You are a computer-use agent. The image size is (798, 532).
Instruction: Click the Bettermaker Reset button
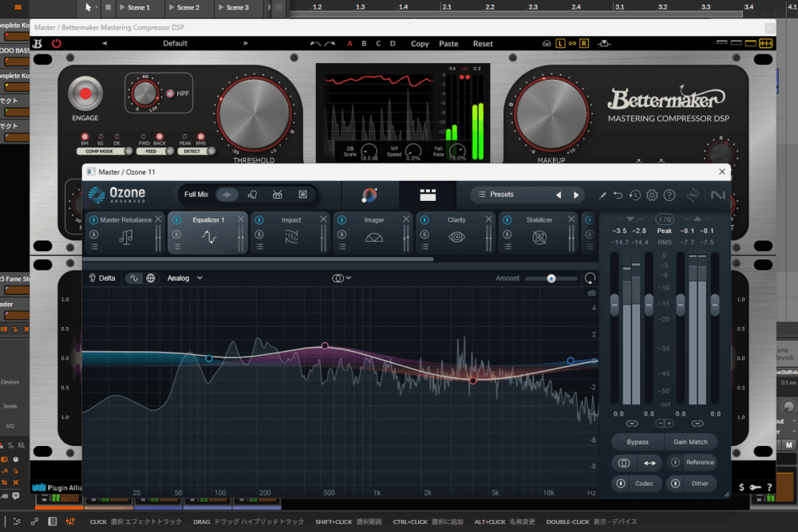point(483,44)
